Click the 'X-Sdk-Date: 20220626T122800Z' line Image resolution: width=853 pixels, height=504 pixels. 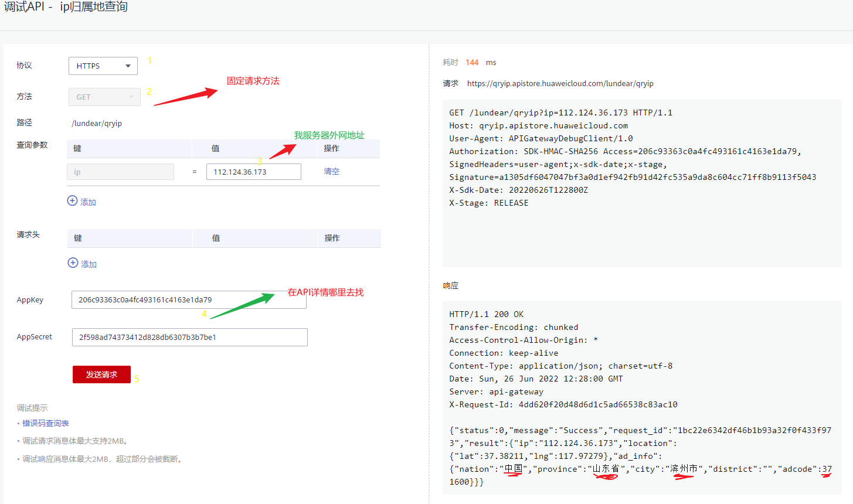pyautogui.click(x=519, y=190)
